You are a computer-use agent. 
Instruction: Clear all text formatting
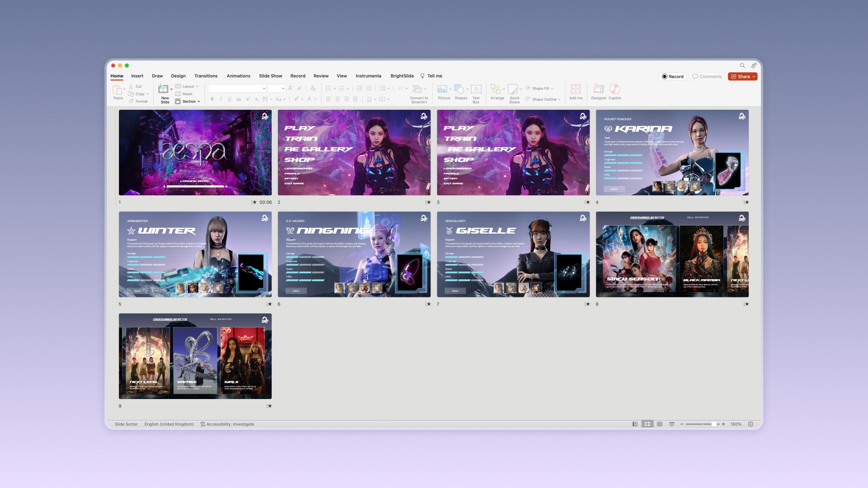(x=313, y=88)
